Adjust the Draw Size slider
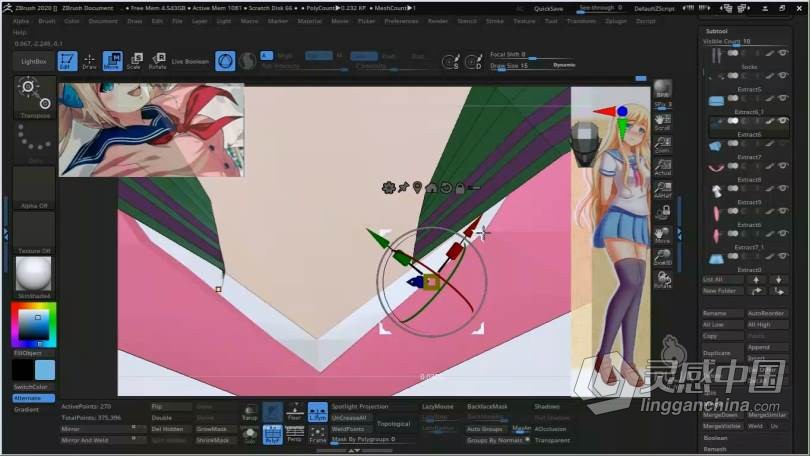The width and height of the screenshot is (810, 456). click(x=532, y=66)
